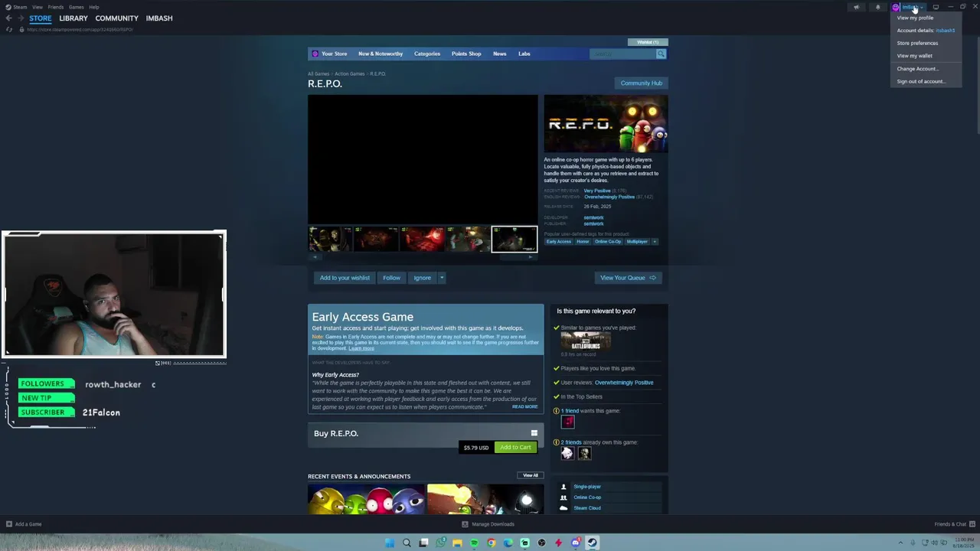Click View Your Queue
Image resolution: width=980 pixels, height=551 pixels.
tap(628, 278)
